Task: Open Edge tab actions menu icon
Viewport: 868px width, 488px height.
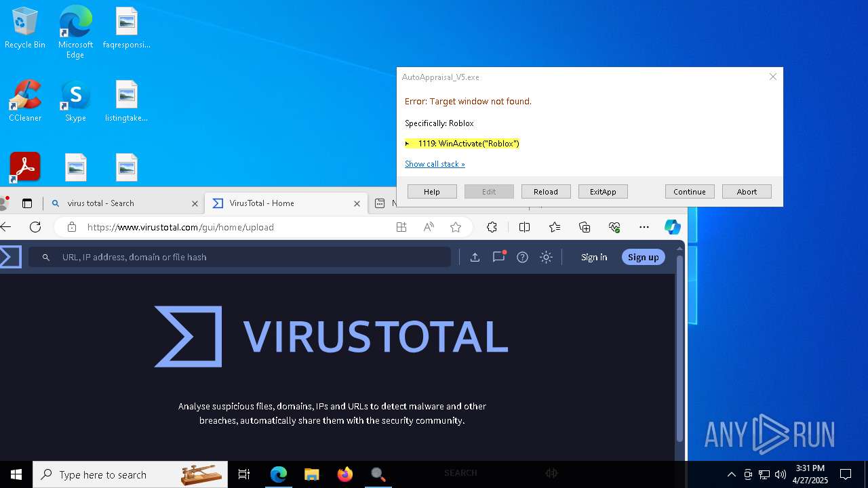Action: (27, 203)
